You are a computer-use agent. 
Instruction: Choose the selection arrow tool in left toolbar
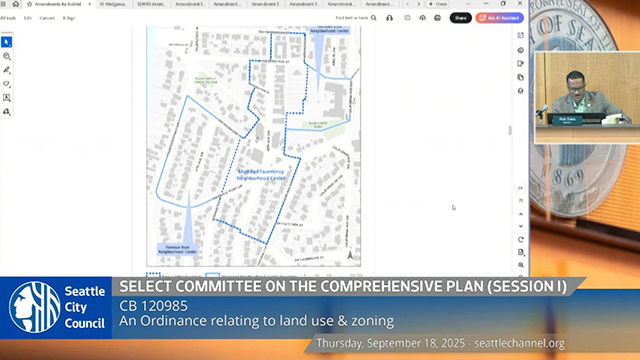pos(7,42)
